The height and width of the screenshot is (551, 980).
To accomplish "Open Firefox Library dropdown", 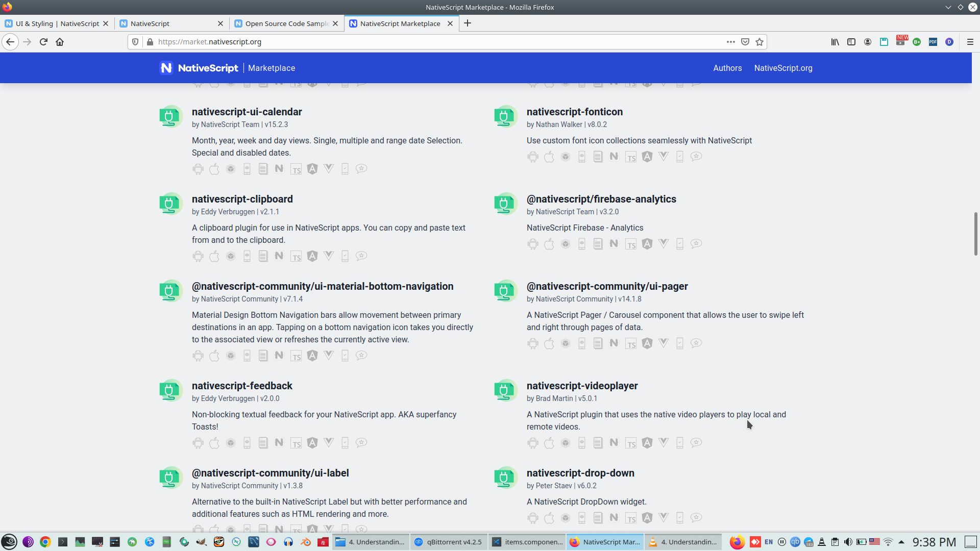I will pyautogui.click(x=835, y=42).
